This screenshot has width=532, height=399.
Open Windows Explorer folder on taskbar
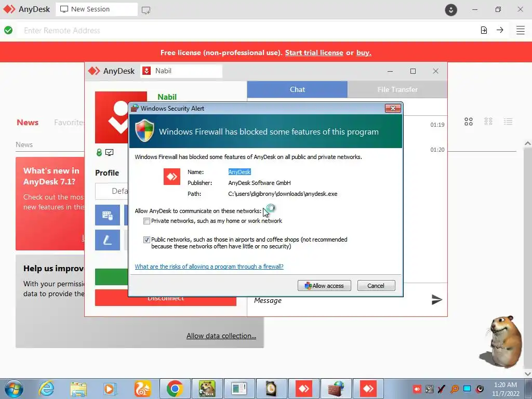(78, 389)
